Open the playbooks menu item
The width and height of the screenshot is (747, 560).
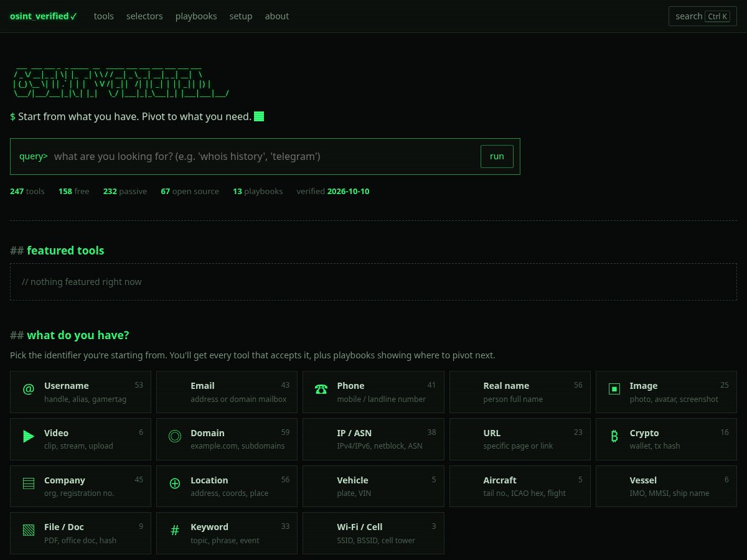click(196, 16)
